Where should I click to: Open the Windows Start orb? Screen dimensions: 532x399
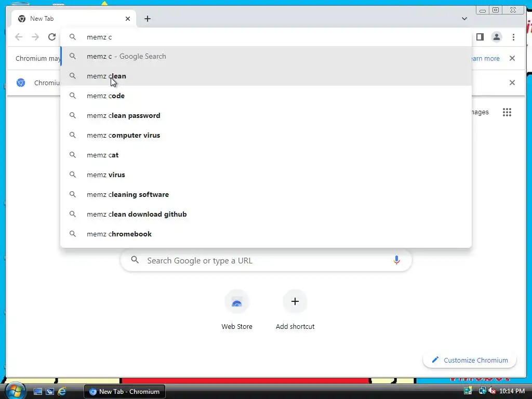click(x=15, y=391)
